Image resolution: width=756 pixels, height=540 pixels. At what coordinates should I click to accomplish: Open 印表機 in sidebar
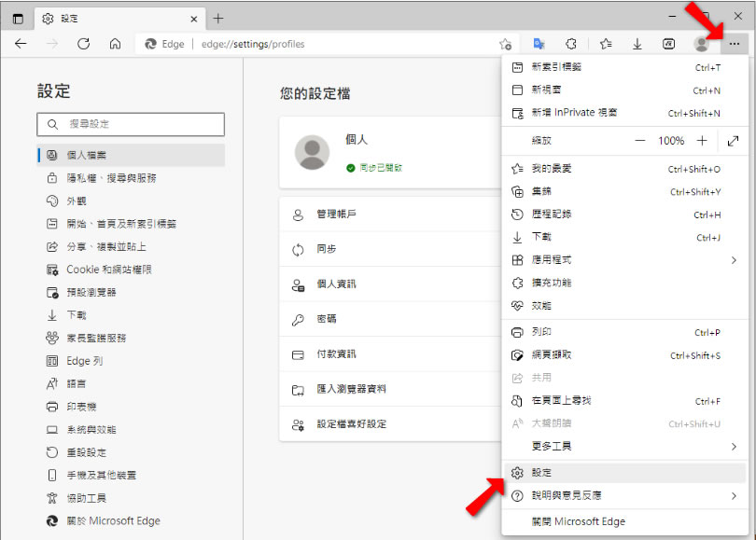[x=131, y=407]
